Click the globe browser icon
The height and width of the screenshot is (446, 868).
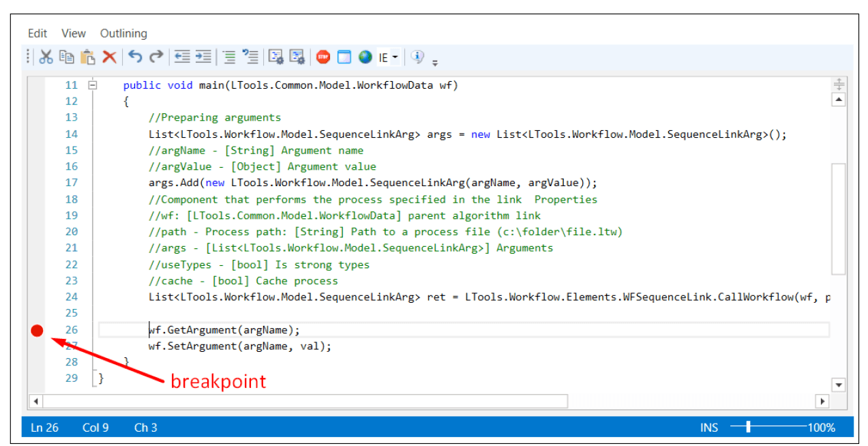[365, 57]
